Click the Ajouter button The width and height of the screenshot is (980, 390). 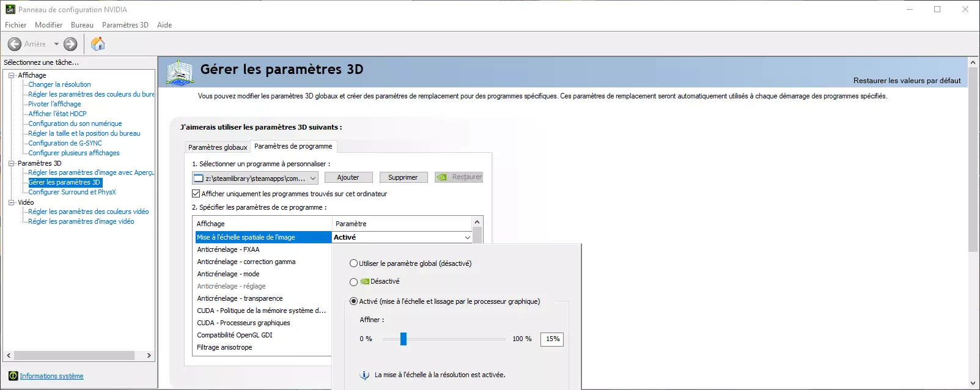click(348, 177)
